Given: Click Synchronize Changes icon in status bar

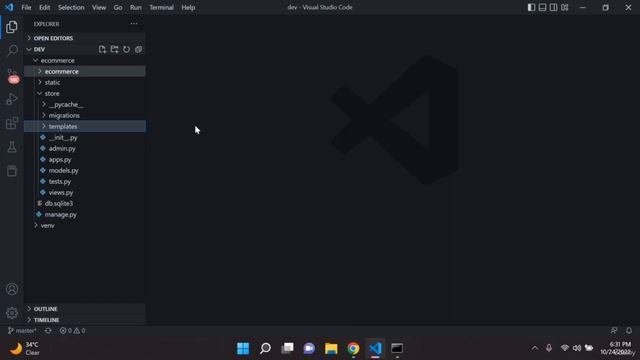Looking at the screenshot, I should [x=48, y=331].
